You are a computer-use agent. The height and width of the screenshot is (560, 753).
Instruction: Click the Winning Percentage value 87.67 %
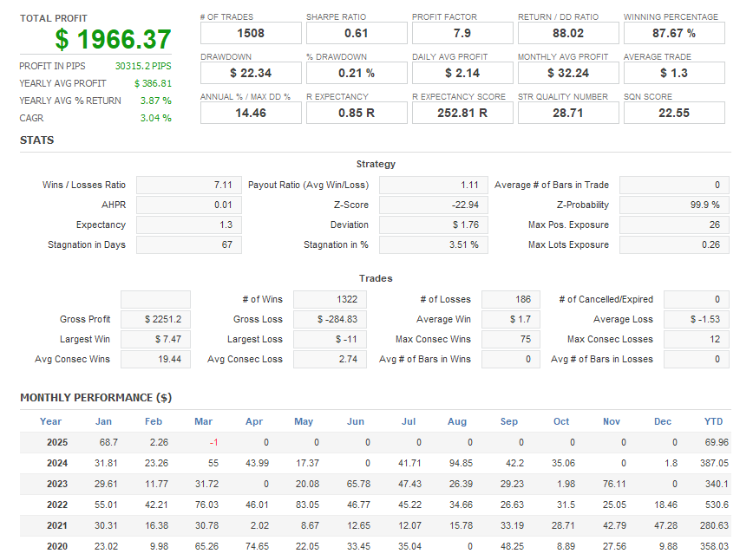674,33
